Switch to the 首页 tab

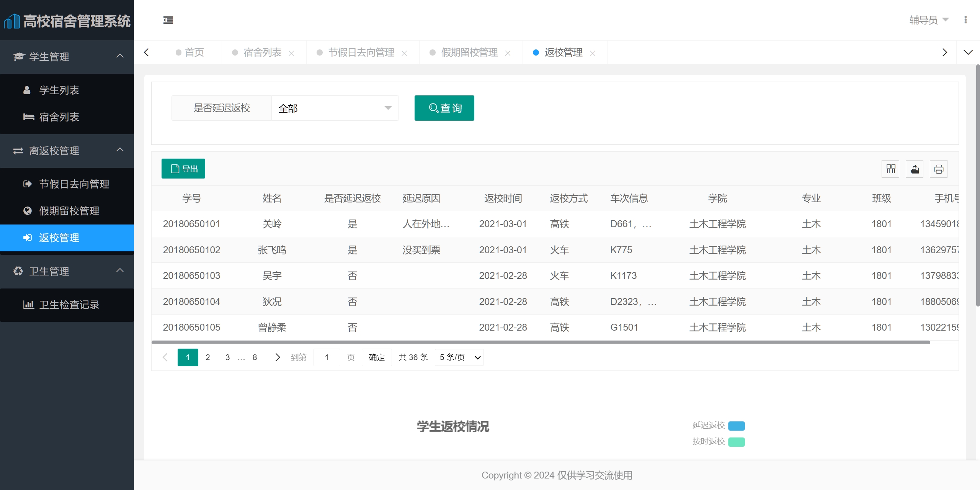(x=190, y=52)
